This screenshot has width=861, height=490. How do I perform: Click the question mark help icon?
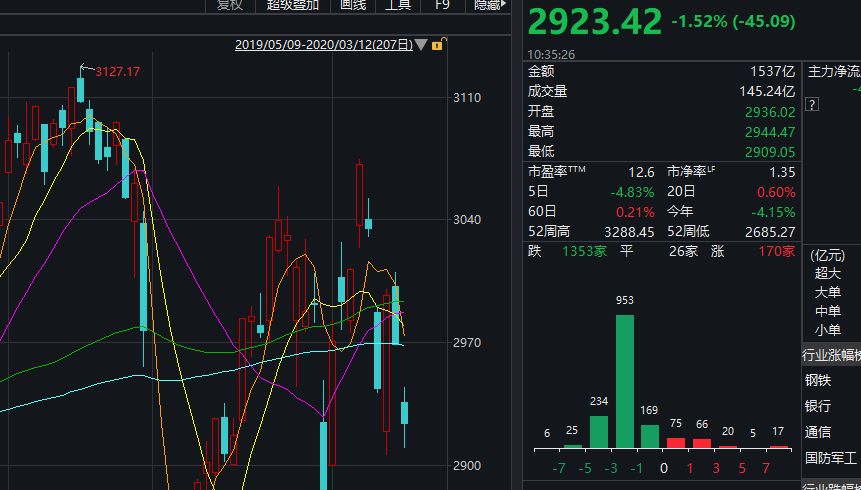[x=812, y=104]
